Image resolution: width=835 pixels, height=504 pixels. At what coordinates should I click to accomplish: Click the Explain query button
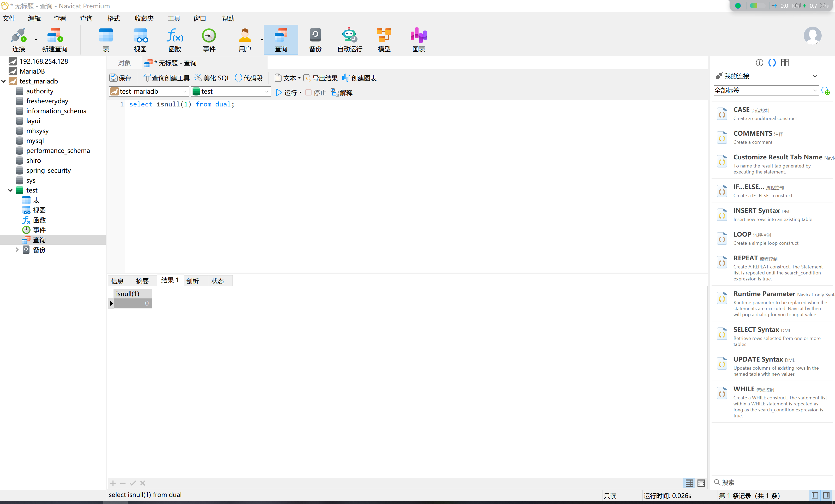(342, 92)
